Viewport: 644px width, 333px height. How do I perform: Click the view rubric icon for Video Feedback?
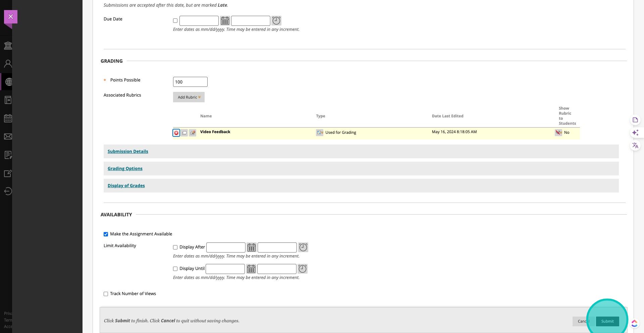184,133
